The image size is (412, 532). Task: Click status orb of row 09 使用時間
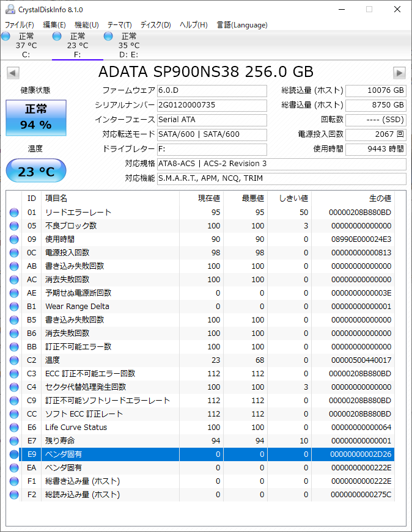click(x=14, y=239)
